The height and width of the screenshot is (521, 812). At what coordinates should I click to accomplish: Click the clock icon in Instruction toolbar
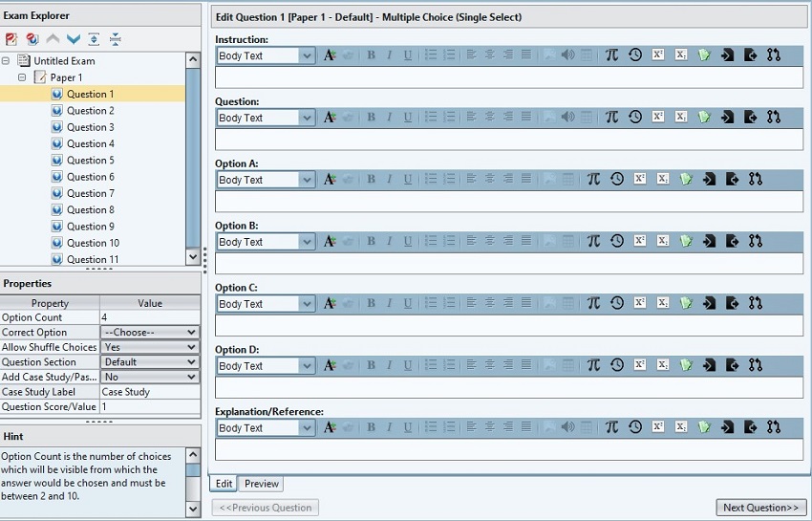[x=635, y=54]
